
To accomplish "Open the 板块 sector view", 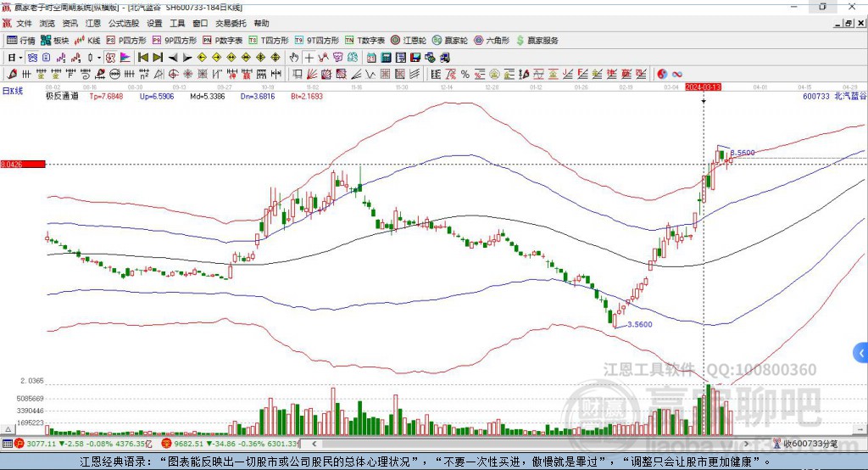I will pos(55,41).
